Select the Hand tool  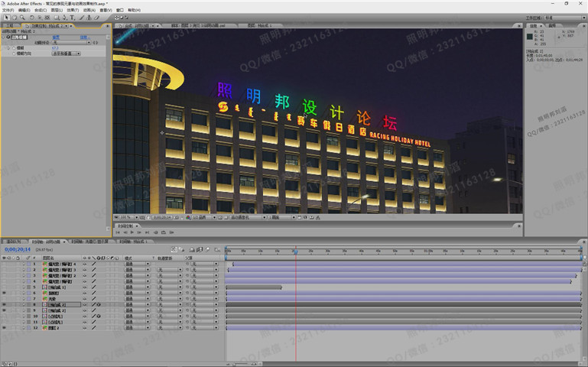pos(15,18)
